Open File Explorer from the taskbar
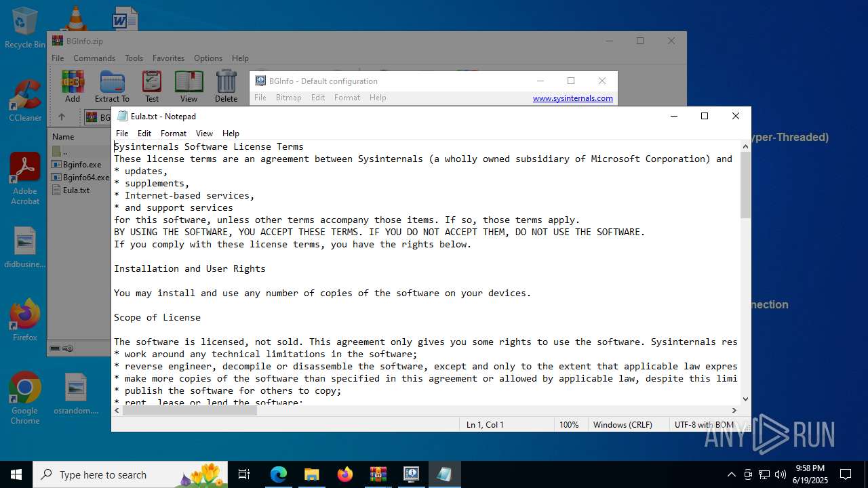Image resolution: width=868 pixels, height=488 pixels. (x=311, y=474)
